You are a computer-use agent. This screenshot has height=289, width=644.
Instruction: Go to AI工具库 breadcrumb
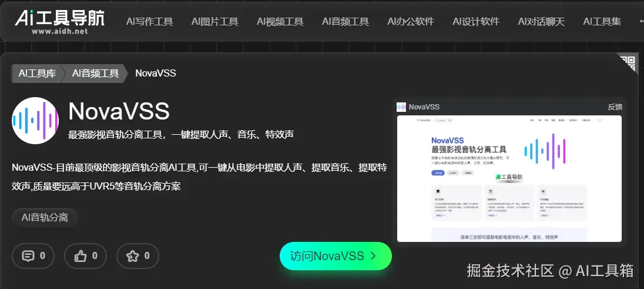37,73
